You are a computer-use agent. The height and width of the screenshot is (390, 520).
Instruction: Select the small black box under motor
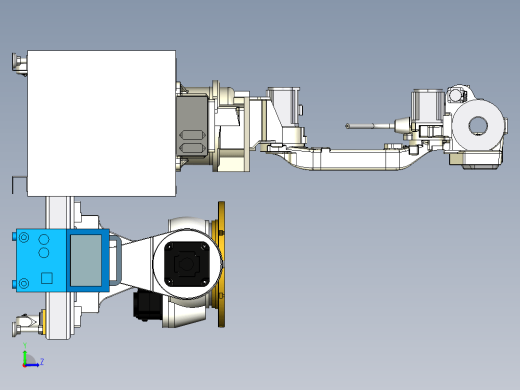[148, 305]
